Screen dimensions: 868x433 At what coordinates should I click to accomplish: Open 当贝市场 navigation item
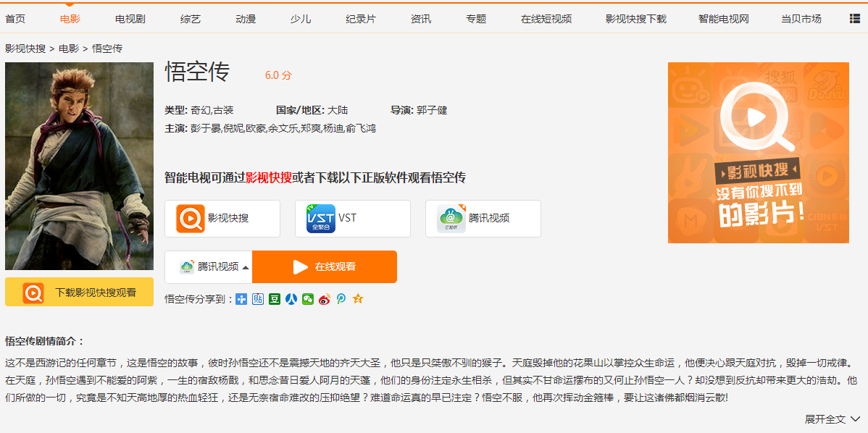coord(801,20)
